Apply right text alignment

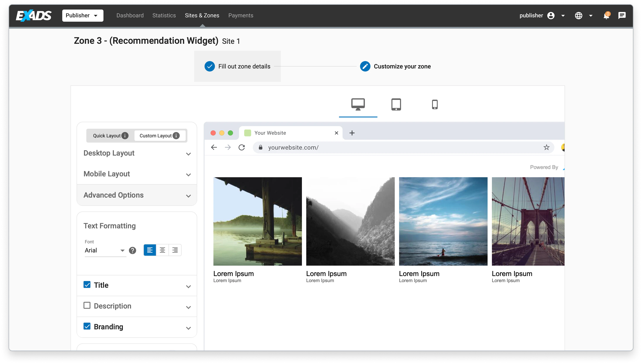click(175, 250)
